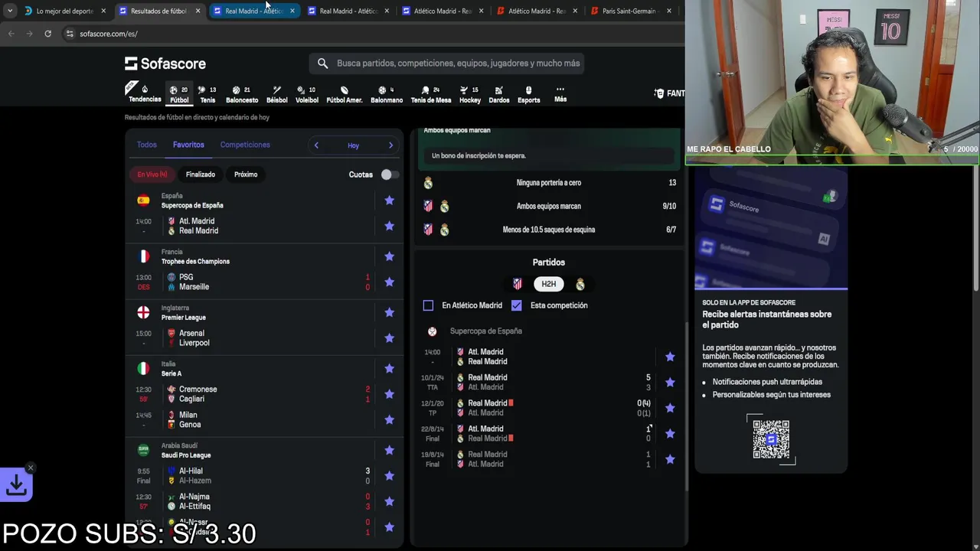
Task: Toggle favorite star for Arsenal Liverpool match
Action: point(389,338)
